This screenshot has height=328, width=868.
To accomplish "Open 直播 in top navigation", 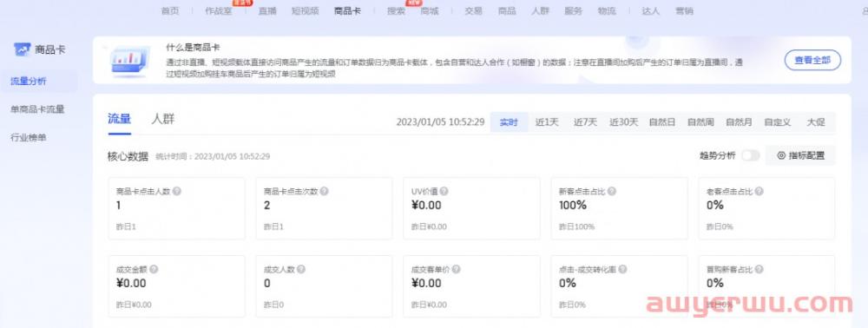I will pos(267,11).
